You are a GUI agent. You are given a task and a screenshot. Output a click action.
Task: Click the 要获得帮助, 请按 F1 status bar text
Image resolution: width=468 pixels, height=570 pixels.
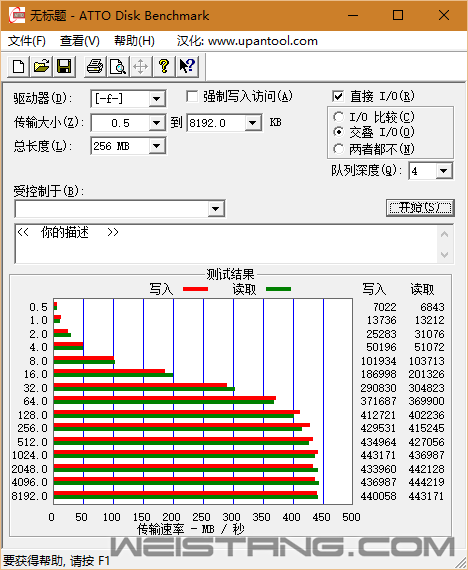coord(56,561)
